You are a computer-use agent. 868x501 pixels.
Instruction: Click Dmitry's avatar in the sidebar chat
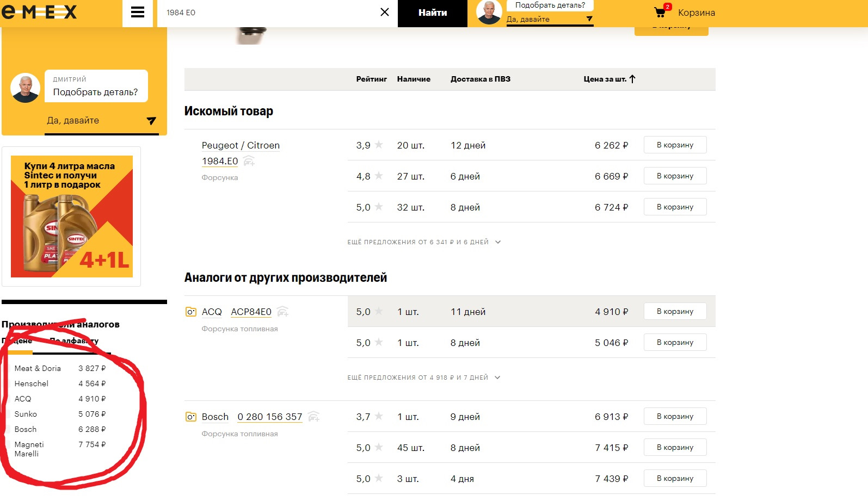[x=25, y=88]
